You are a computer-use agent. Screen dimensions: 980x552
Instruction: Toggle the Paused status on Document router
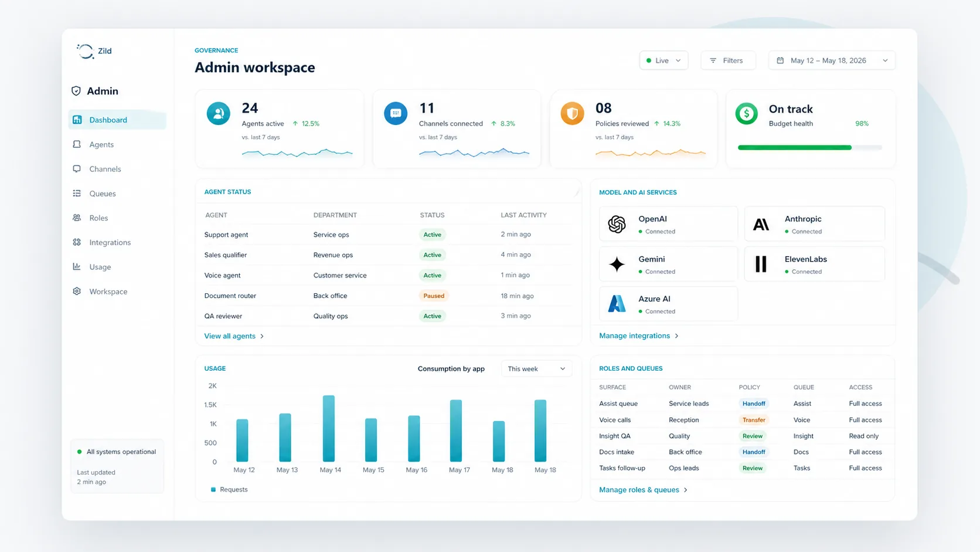434,296
